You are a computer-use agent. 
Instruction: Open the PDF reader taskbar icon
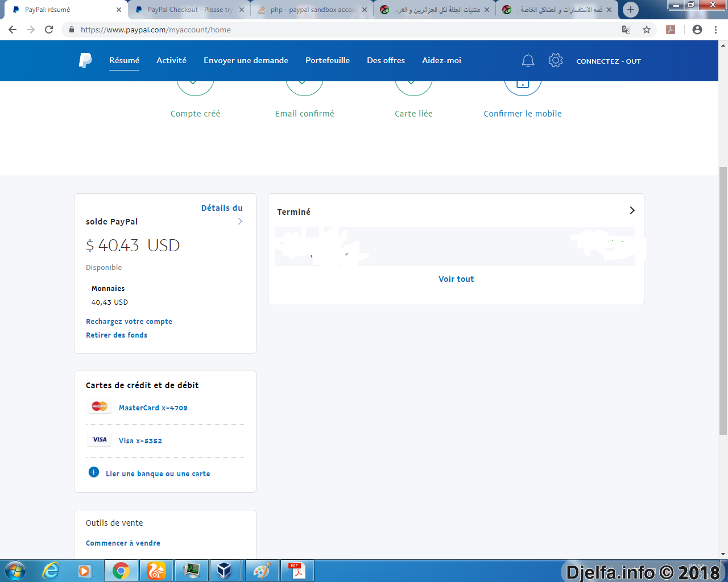296,571
